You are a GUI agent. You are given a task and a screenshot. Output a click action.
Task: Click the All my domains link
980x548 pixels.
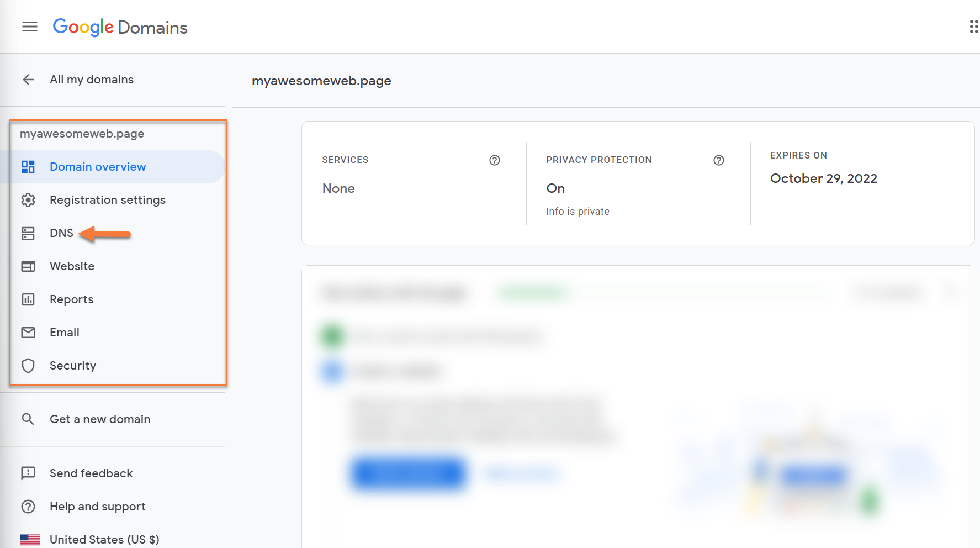tap(92, 80)
